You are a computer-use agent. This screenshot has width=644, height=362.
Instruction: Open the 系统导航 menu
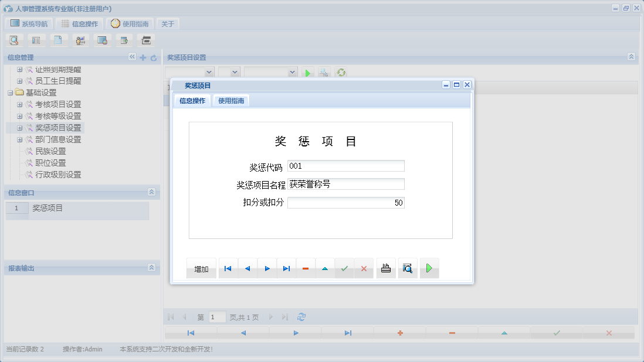[x=29, y=23]
